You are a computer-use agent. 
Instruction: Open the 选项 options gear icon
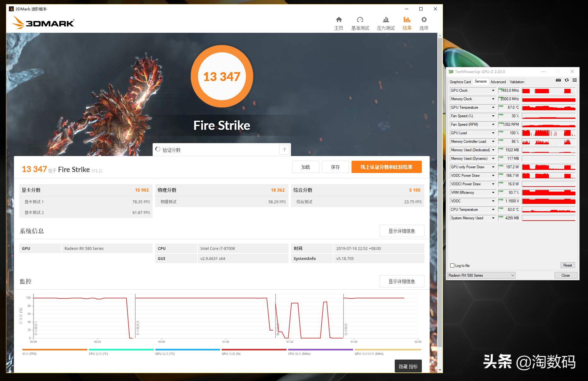click(424, 22)
